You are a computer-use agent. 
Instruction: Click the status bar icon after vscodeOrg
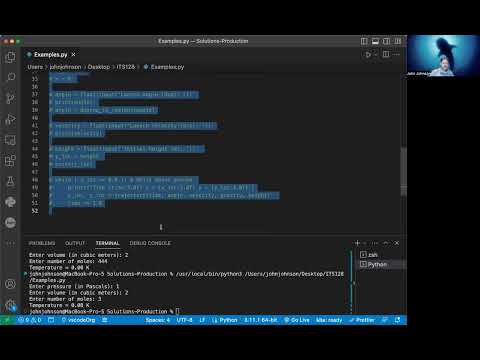click(x=105, y=320)
